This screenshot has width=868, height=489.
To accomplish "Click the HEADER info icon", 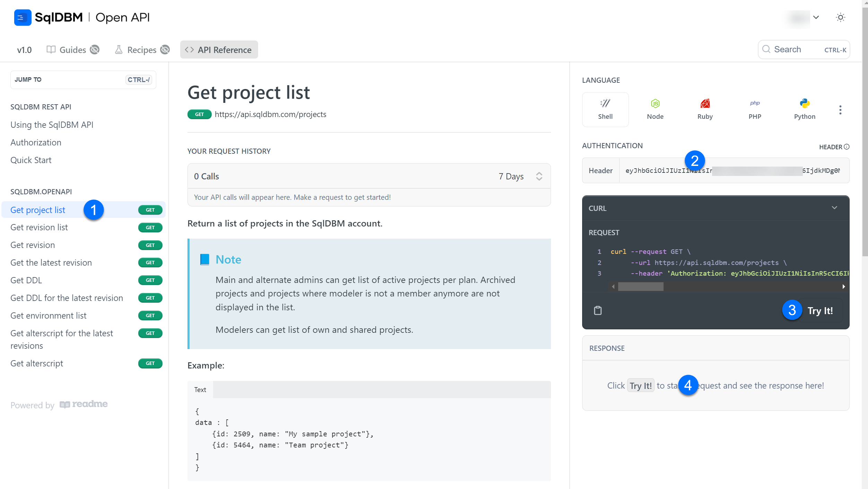I will tap(847, 147).
